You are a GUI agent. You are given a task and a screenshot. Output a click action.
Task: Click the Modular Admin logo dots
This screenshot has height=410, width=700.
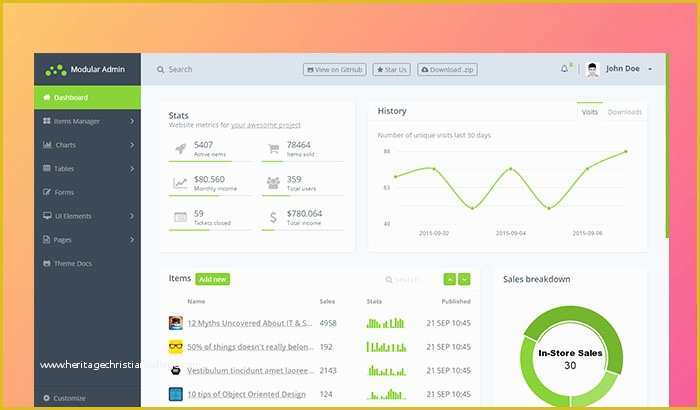coord(56,70)
